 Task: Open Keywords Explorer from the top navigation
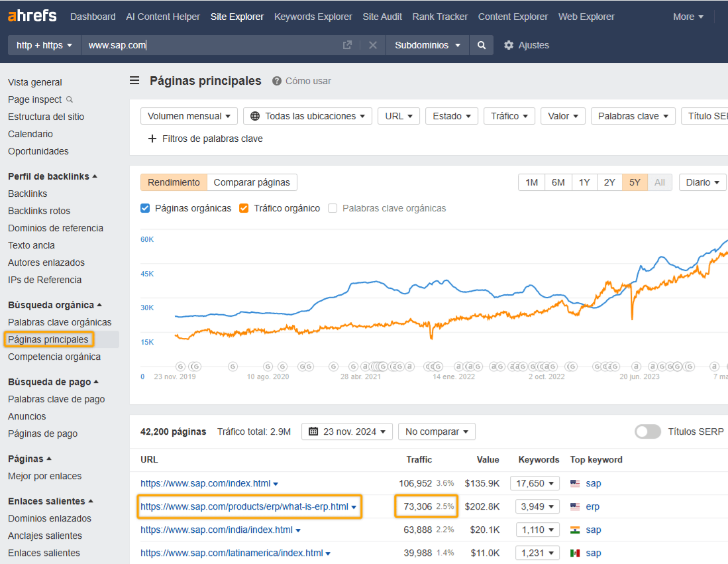(x=313, y=16)
